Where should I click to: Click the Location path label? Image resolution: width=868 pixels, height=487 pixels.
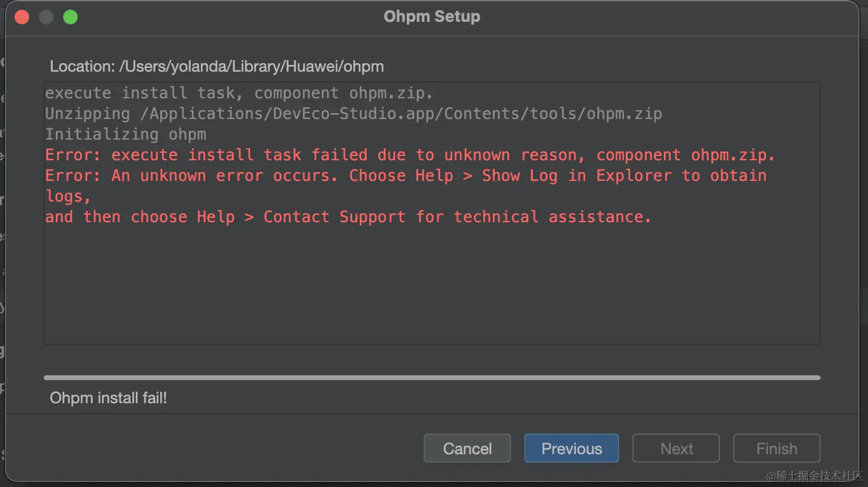(x=217, y=66)
